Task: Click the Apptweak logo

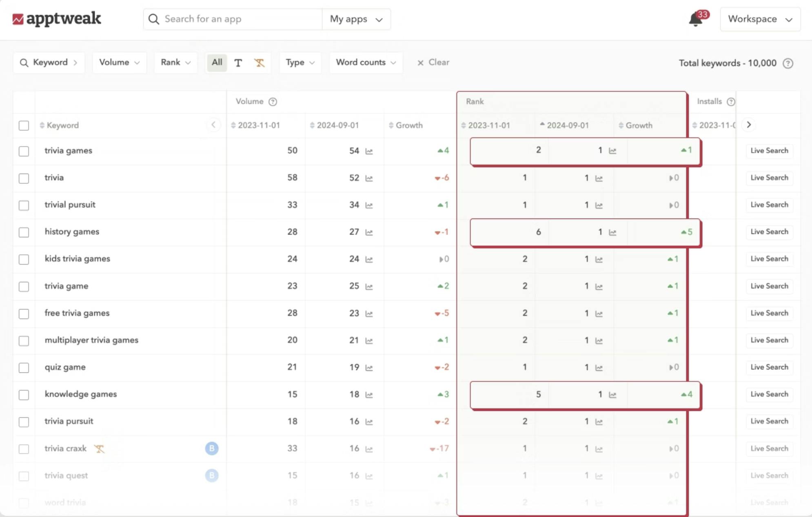Action: (57, 19)
